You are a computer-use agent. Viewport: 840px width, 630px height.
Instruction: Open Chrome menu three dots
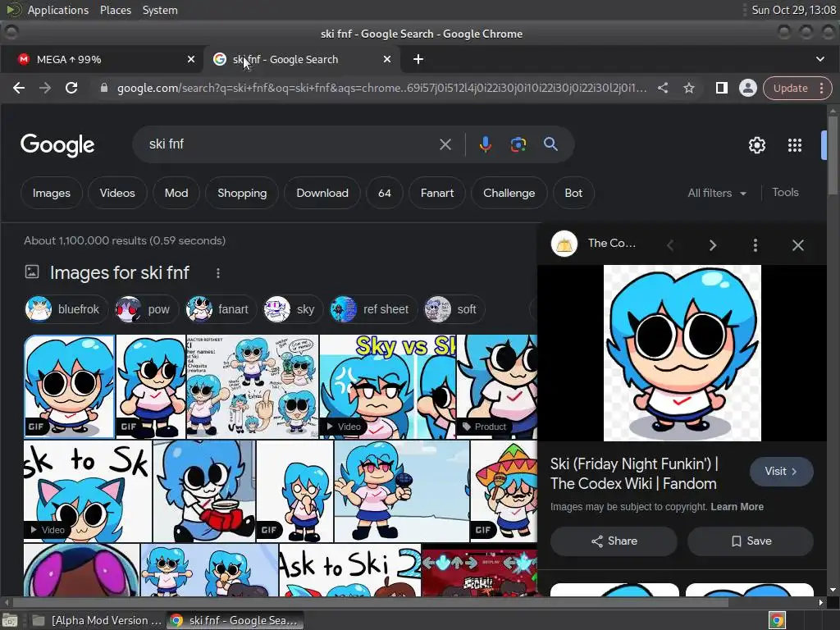pyautogui.click(x=822, y=88)
